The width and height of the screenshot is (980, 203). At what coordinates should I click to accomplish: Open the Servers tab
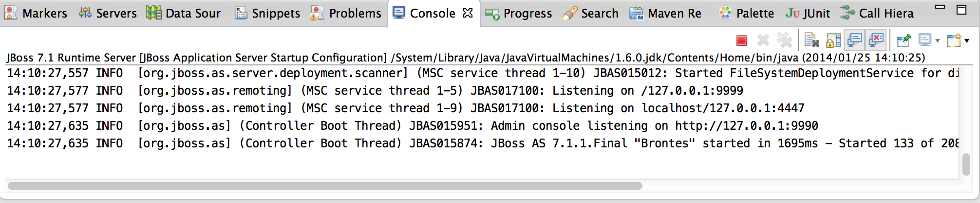(108, 13)
